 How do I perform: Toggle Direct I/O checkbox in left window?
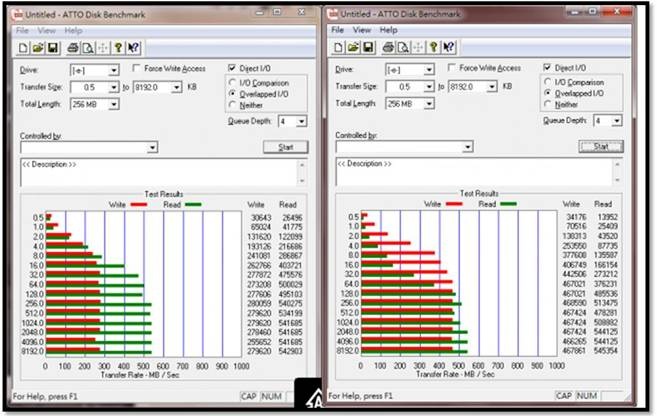coord(232,68)
